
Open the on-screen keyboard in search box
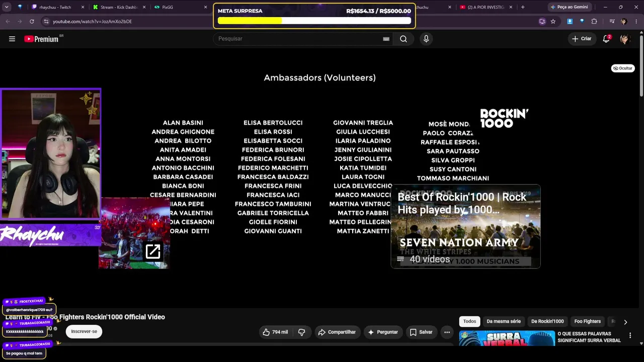tap(386, 39)
